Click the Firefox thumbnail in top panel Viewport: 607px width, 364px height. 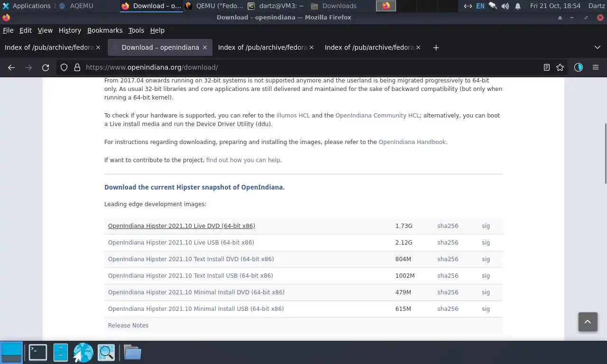(x=386, y=6)
